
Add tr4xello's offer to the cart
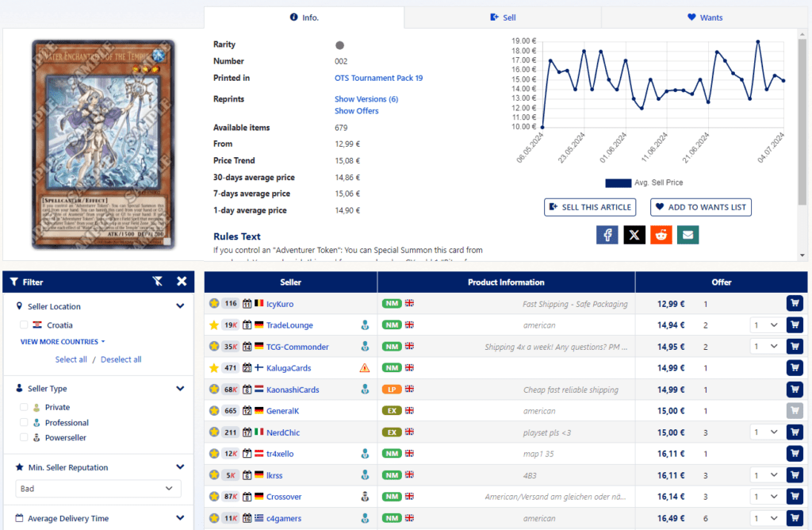[x=795, y=454]
